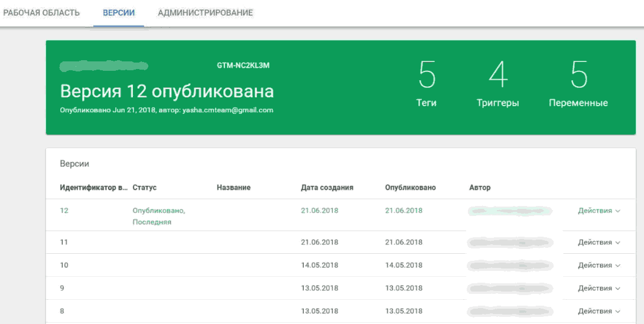Click creation date 21.06.2018 of version 12
Screen dimensions: 644x324
tap(320, 211)
